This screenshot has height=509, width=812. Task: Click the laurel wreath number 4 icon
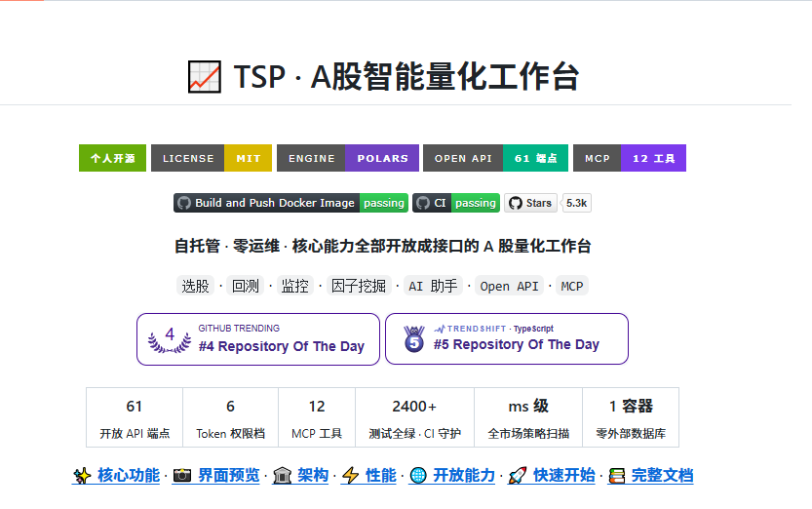tap(170, 339)
